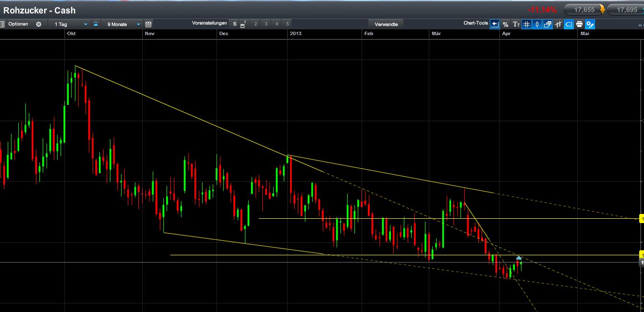644x312 pixels.
Task: Open the 1 Tag interval dropdown
Action: pyautogui.click(x=70, y=23)
